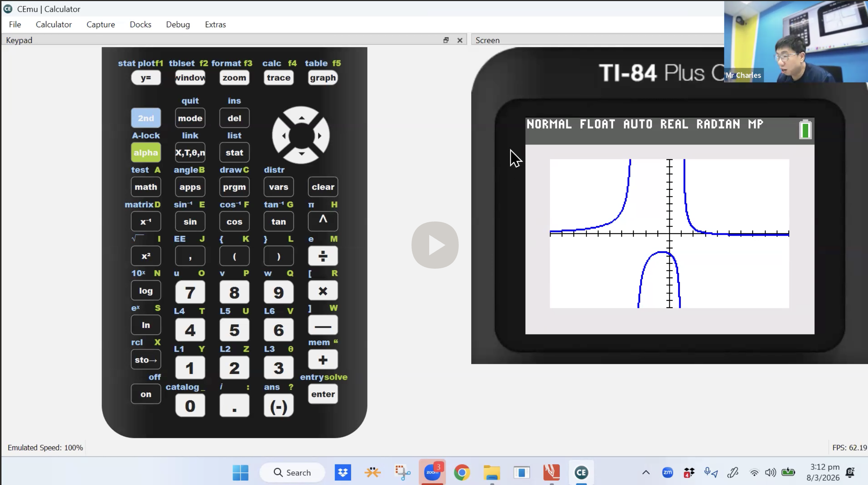Image resolution: width=868 pixels, height=485 pixels.
Task: Click the math key
Action: point(146,187)
